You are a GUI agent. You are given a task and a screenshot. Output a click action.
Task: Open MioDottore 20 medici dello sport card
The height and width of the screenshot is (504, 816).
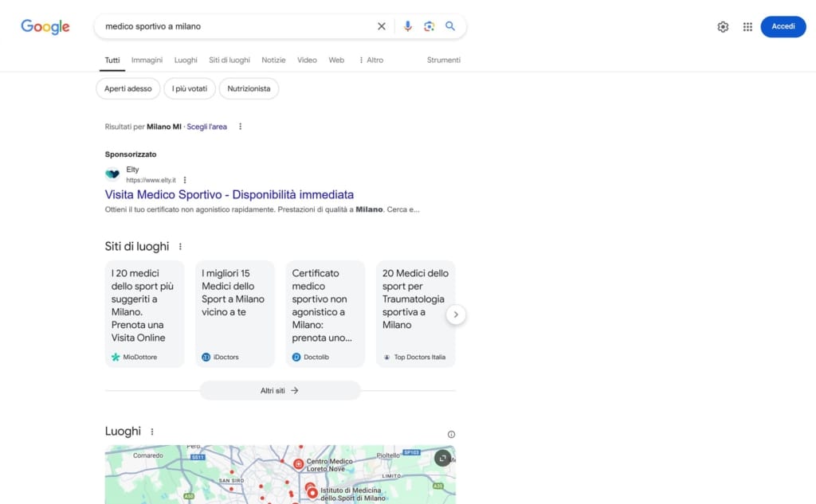tap(145, 314)
